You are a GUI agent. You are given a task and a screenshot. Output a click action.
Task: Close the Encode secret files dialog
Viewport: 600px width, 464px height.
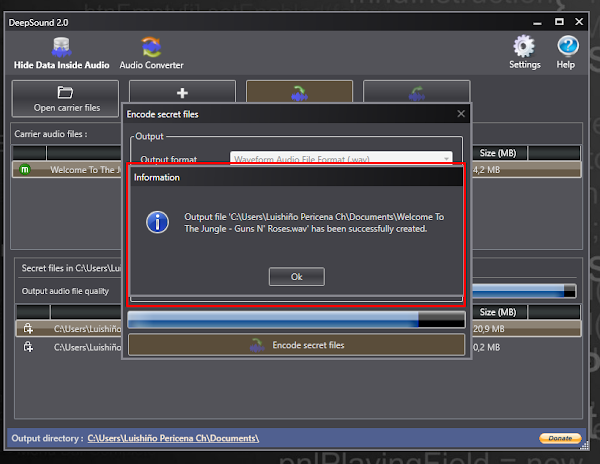(x=461, y=114)
